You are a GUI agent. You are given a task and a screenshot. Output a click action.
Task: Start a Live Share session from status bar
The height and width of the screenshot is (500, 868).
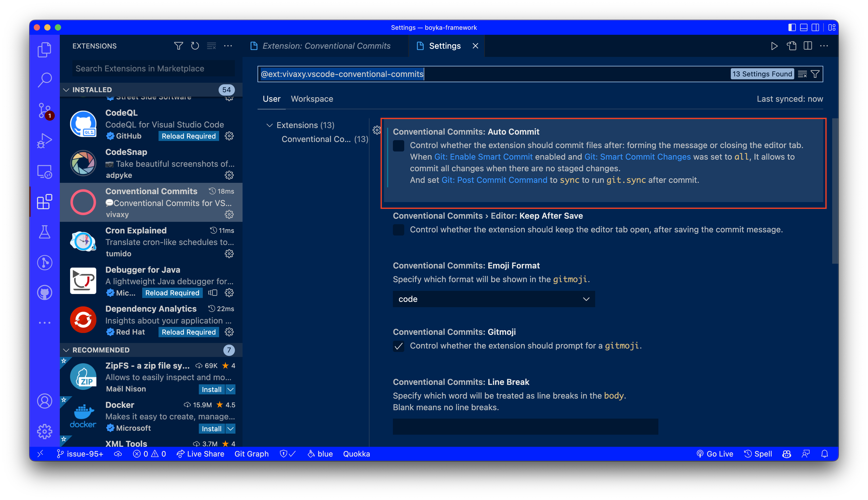click(201, 454)
